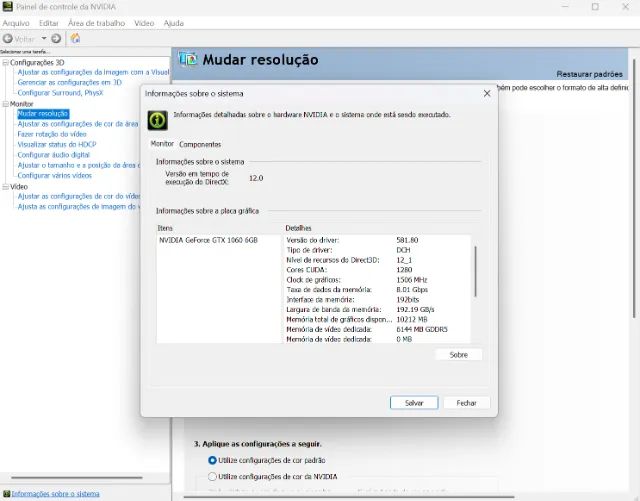
Task: Click the Sobre button
Action: click(x=458, y=355)
